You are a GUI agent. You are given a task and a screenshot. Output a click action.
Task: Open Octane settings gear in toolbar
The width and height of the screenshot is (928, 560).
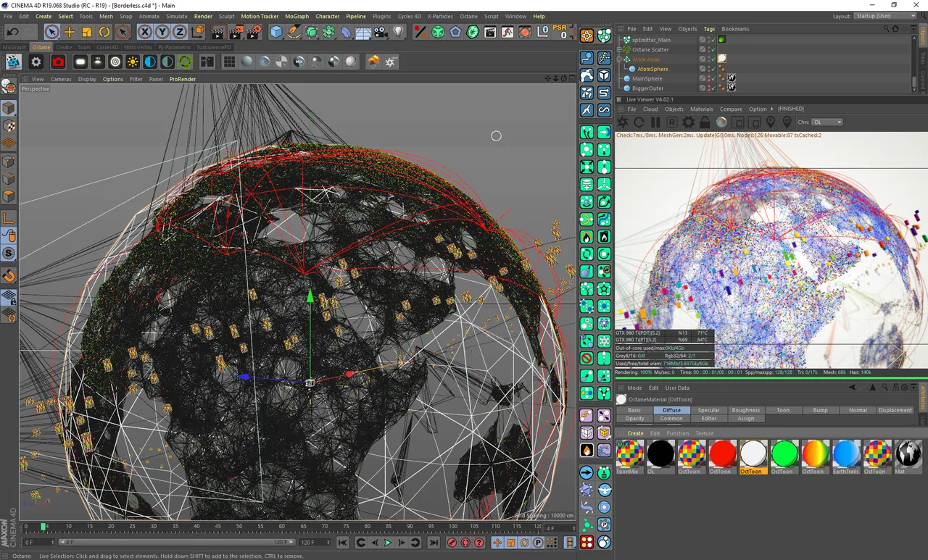pos(36,62)
